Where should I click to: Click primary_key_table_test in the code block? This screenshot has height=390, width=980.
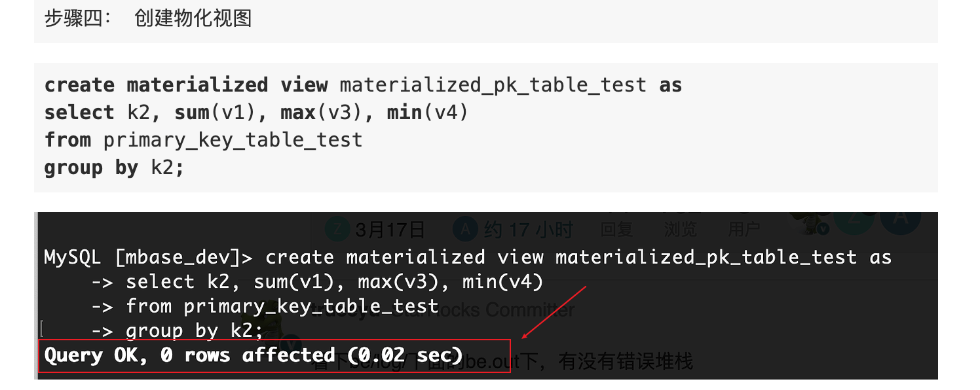233,140
